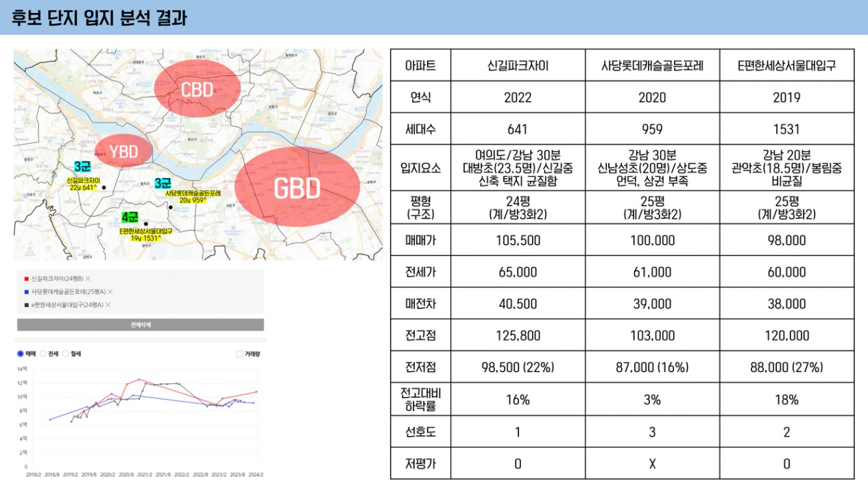Click the 매매가 row label
868x488 pixels.
(419, 240)
